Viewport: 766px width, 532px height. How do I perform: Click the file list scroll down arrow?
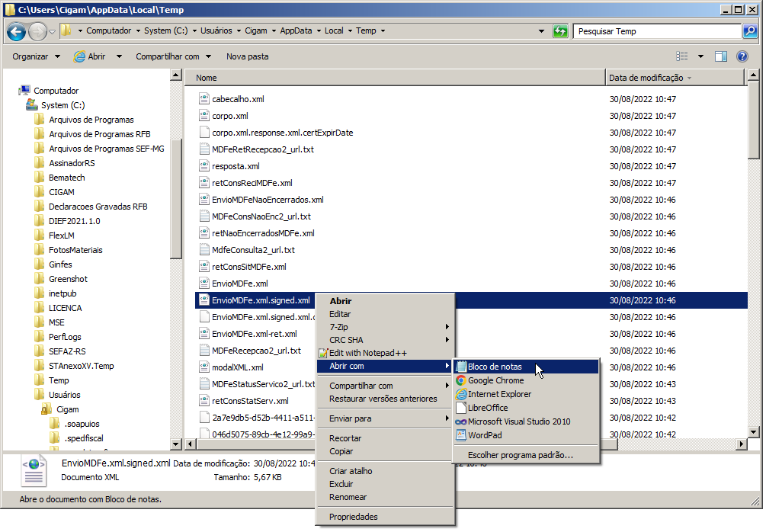(x=753, y=432)
